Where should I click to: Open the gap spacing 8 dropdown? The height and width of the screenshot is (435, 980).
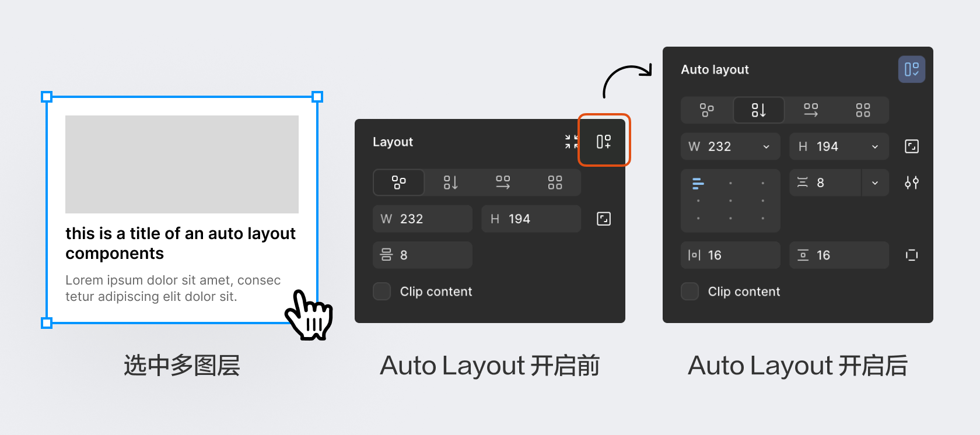(x=874, y=183)
